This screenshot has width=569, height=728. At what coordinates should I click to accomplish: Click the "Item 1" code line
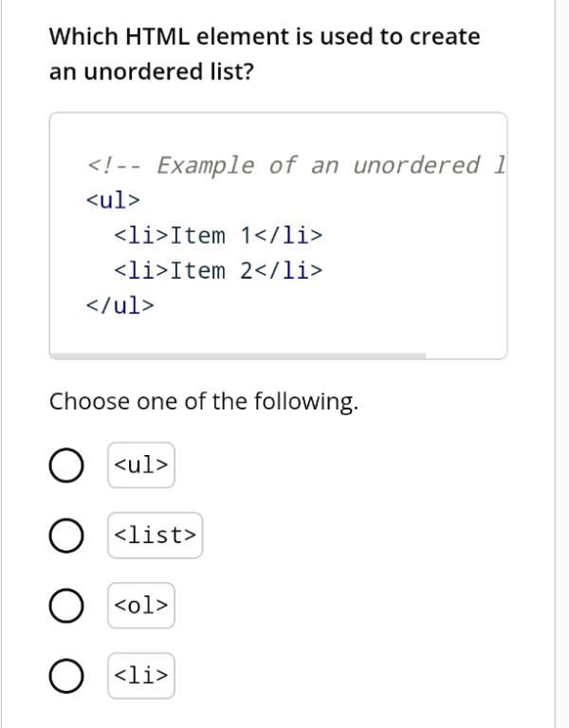(x=218, y=235)
